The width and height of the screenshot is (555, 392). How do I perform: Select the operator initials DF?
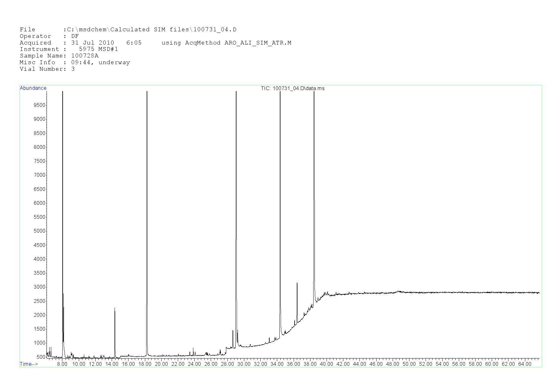75,36
